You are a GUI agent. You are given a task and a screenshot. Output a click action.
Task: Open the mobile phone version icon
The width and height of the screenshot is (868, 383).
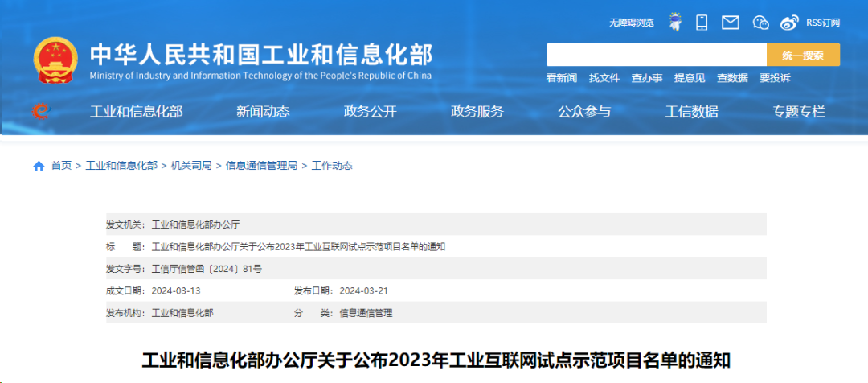702,23
